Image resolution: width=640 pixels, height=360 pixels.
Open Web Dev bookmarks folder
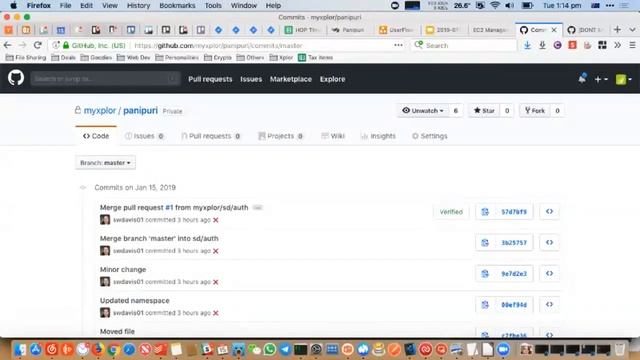pos(133,58)
